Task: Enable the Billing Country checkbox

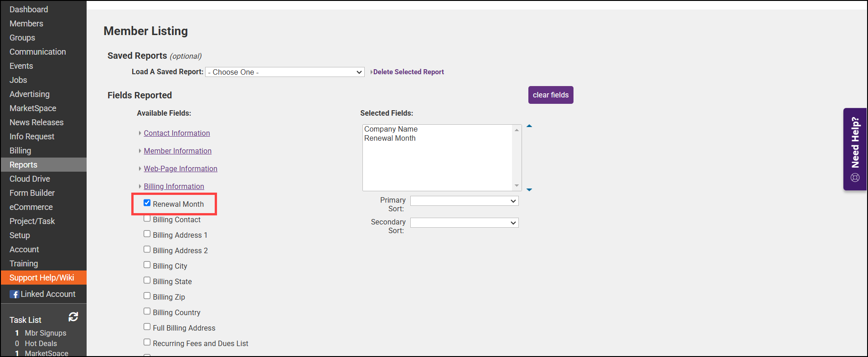Action: [147, 311]
